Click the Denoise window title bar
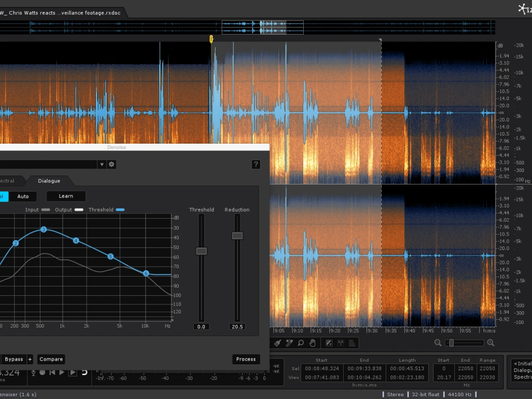This screenshot has width=532, height=399. (x=135, y=147)
